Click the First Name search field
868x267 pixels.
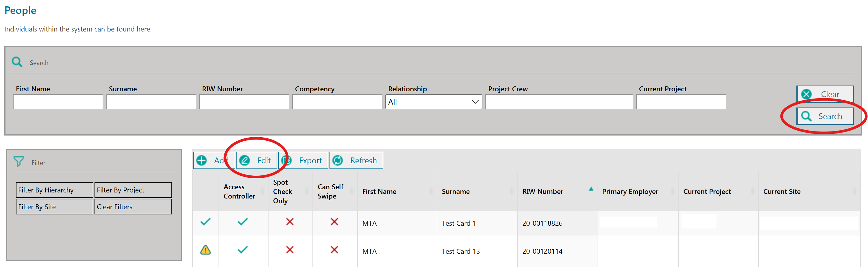(x=58, y=102)
